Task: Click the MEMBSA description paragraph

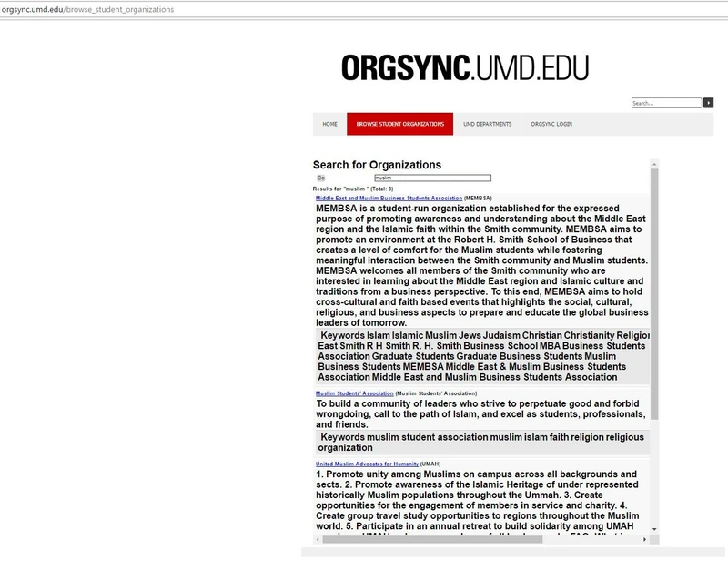Action: [x=478, y=264]
